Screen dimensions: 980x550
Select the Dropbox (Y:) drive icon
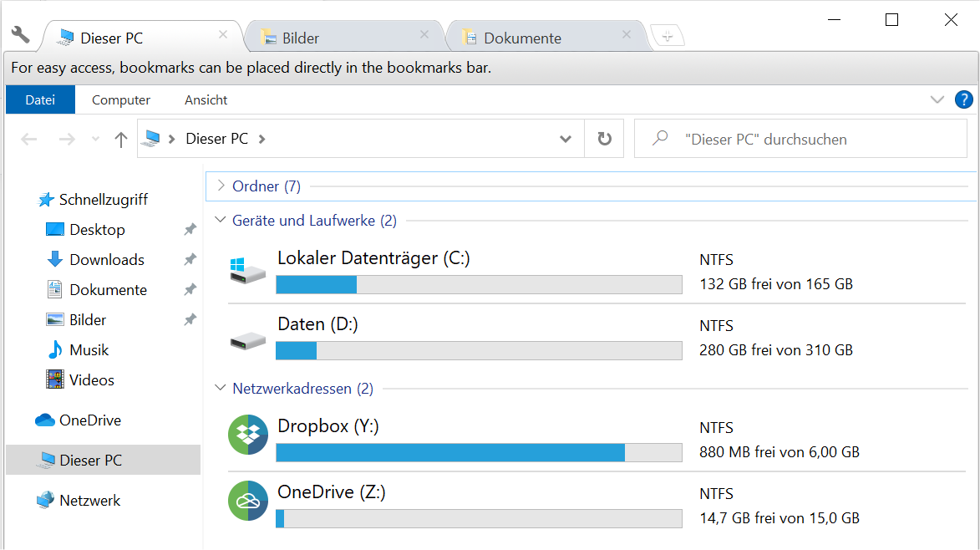click(x=248, y=435)
